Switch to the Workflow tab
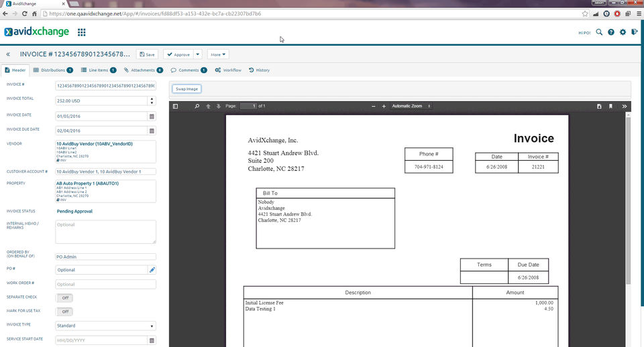 [x=228, y=70]
